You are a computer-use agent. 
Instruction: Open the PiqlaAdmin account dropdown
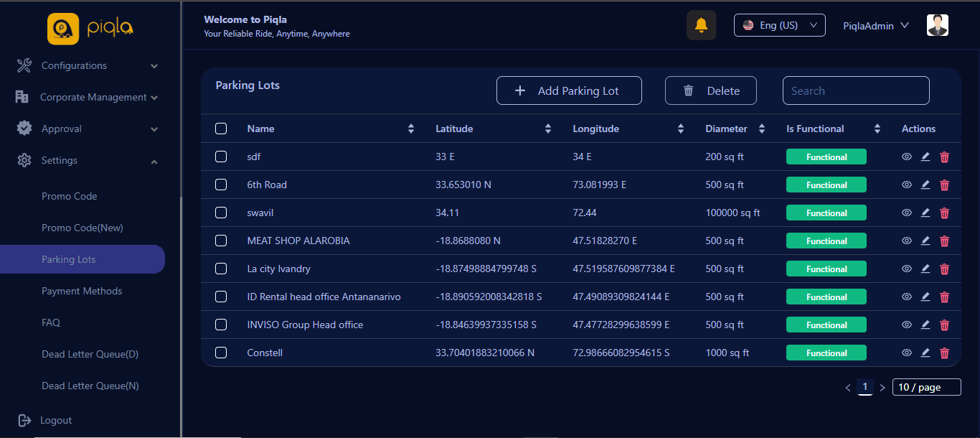pyautogui.click(x=876, y=25)
